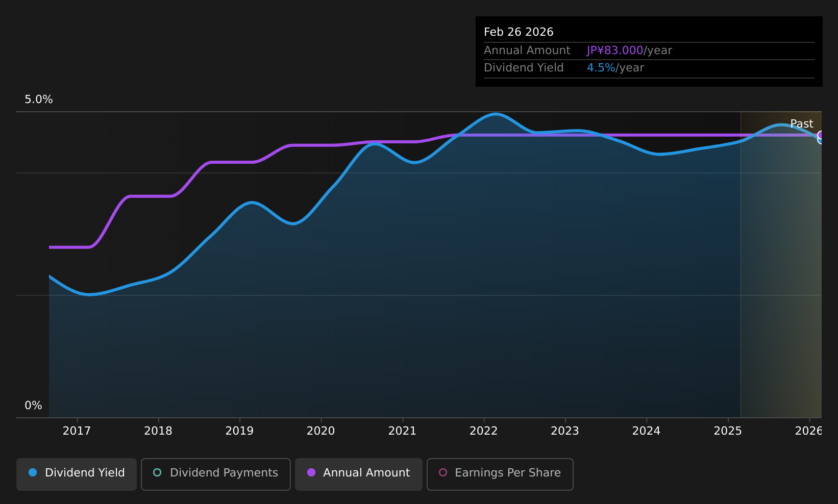
Task: Toggle the Annual Amount legend series
Action: click(x=359, y=474)
